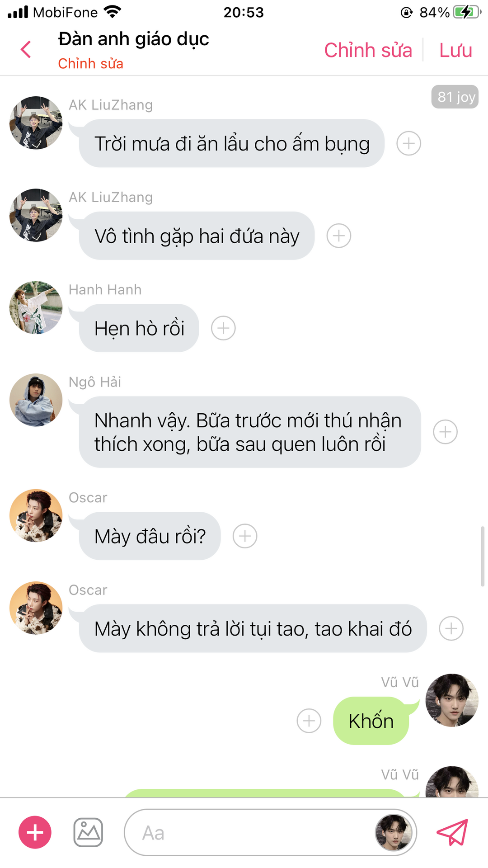Switch sender via avatar in input field
The width and height of the screenshot is (488, 868).
click(394, 832)
